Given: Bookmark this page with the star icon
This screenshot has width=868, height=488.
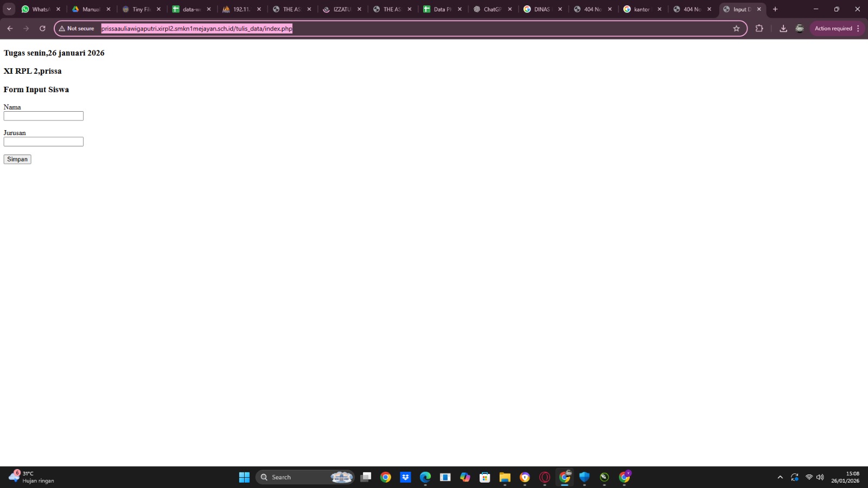Looking at the screenshot, I should coord(736,28).
